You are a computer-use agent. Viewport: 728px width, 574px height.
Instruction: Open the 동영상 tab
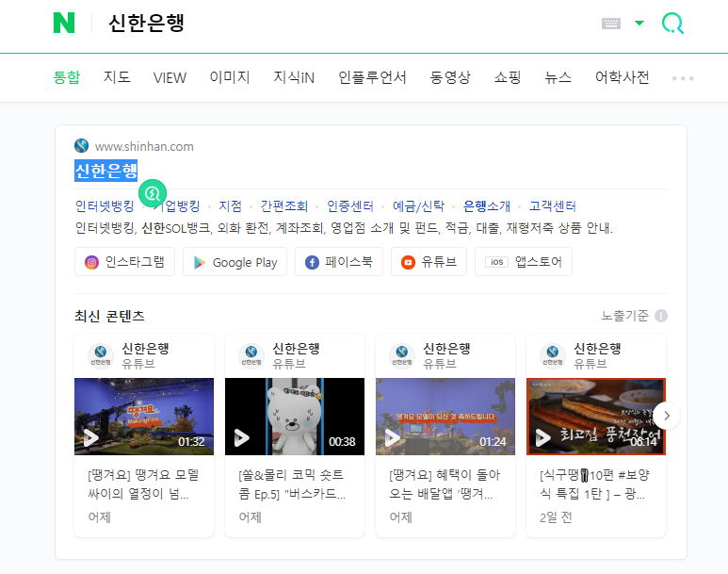[x=450, y=77]
